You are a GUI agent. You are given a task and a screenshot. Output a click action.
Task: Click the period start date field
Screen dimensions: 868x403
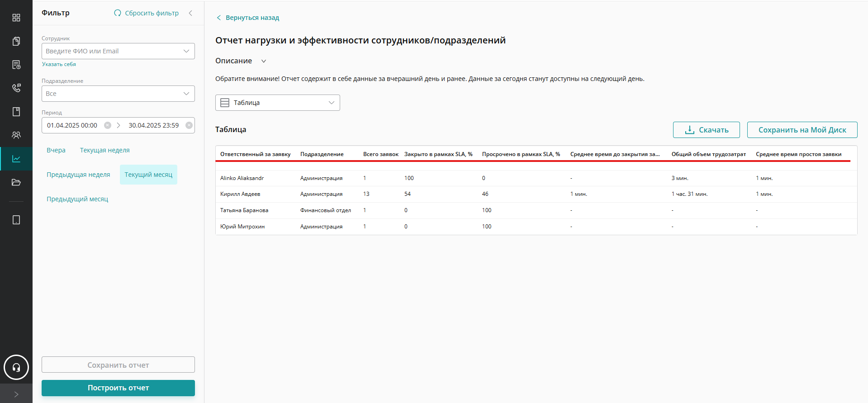pyautogui.click(x=72, y=125)
